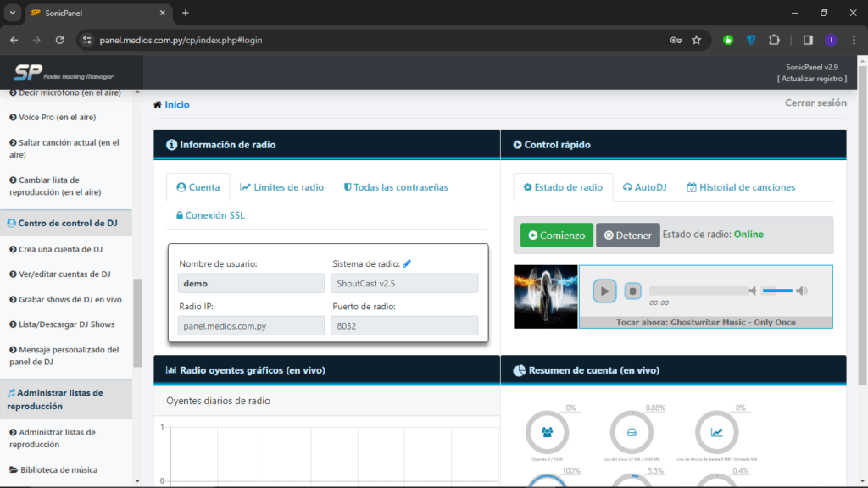The width and height of the screenshot is (868, 488).
Task: Open the Conexión SSL tab
Action: (x=210, y=215)
